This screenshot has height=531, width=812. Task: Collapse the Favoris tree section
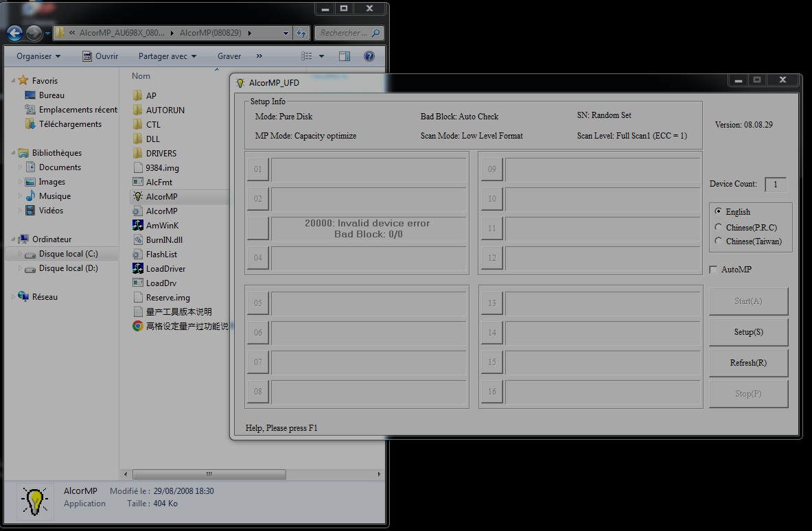pyautogui.click(x=14, y=81)
